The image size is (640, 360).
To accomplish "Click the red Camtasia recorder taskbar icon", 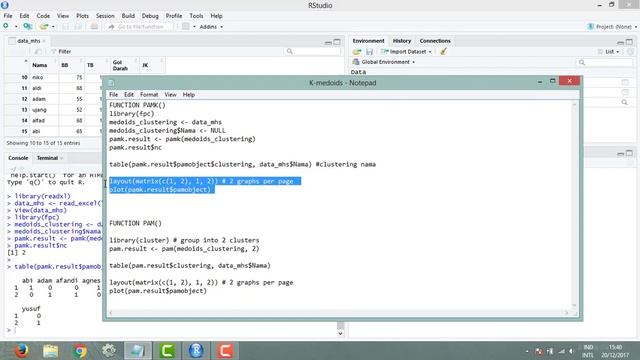I will (225, 351).
